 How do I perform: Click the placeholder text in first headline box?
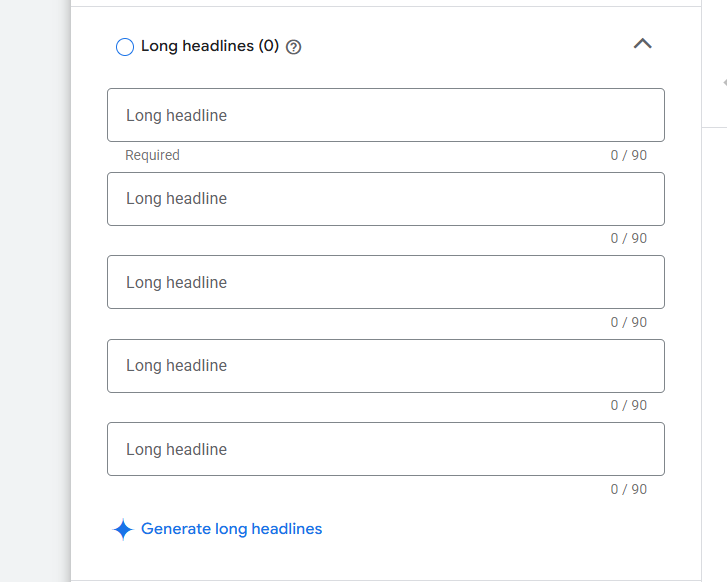[x=176, y=116]
